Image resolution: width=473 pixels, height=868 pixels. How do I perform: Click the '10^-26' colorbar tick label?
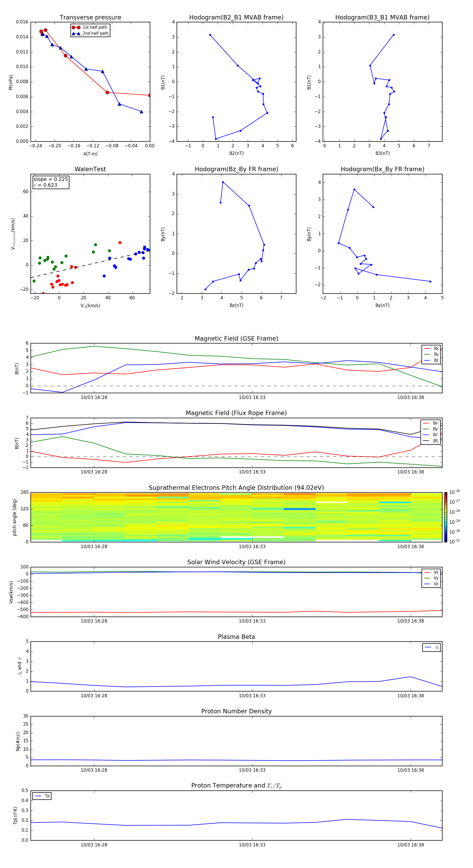455,492
